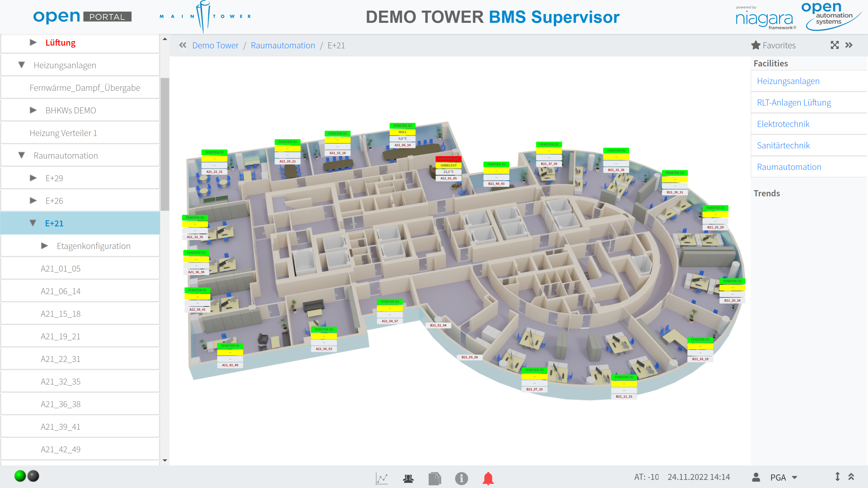Screen dimensions: 868x488
Task: Open Raumautomation breadcrumb link
Action: 283,45
